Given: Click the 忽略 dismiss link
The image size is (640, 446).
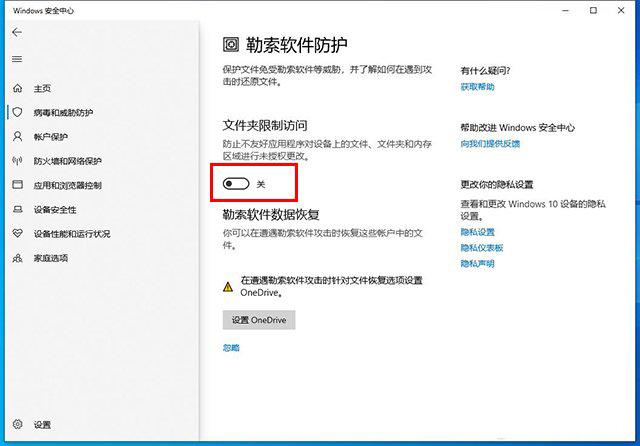Looking at the screenshot, I should click(231, 348).
